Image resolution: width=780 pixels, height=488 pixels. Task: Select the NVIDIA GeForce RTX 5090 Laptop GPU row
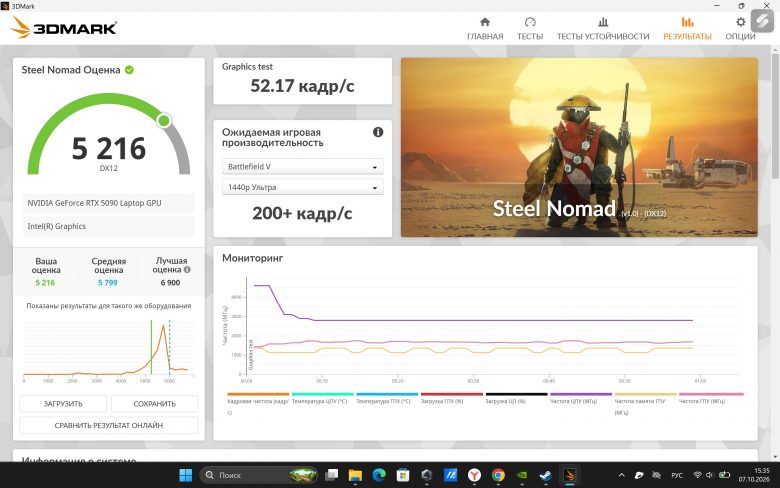(x=108, y=203)
